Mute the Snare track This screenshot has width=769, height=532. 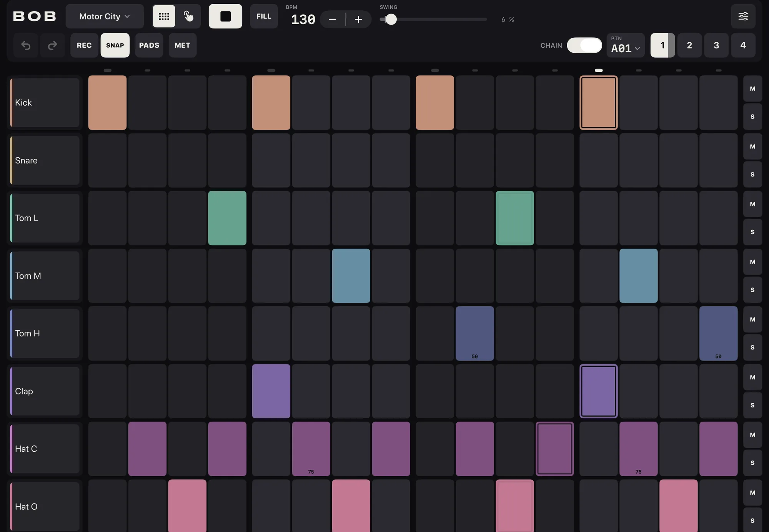point(752,146)
